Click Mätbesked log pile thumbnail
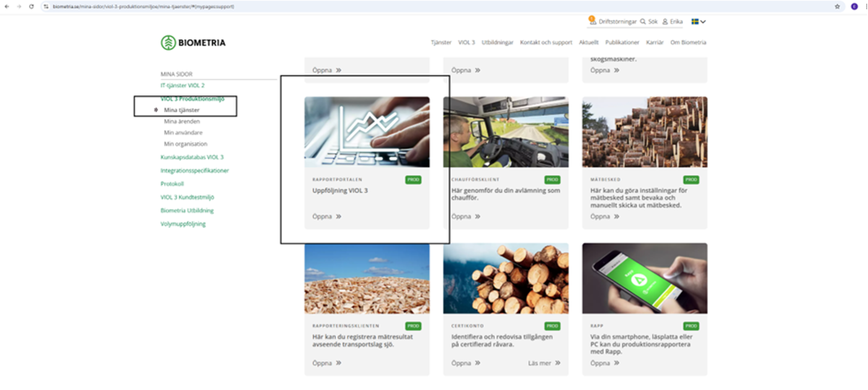The image size is (868, 390). point(644,132)
